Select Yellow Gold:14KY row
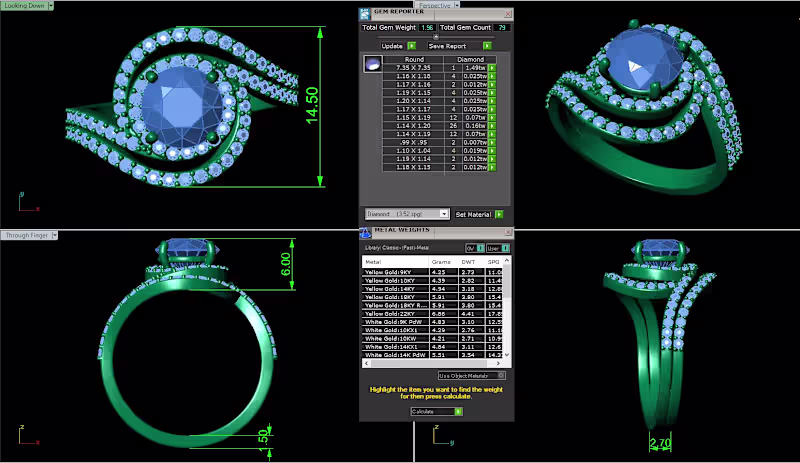Image resolution: width=800 pixels, height=463 pixels. coord(432,289)
